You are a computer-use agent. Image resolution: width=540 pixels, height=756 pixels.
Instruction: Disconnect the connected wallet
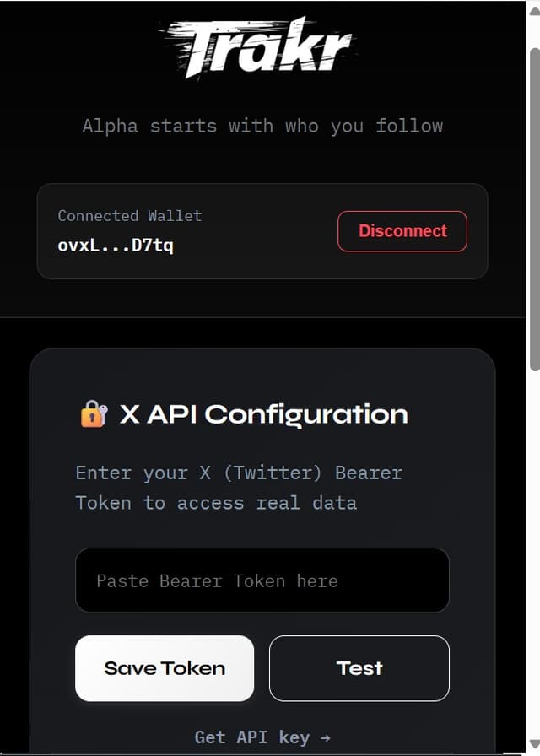click(x=402, y=230)
